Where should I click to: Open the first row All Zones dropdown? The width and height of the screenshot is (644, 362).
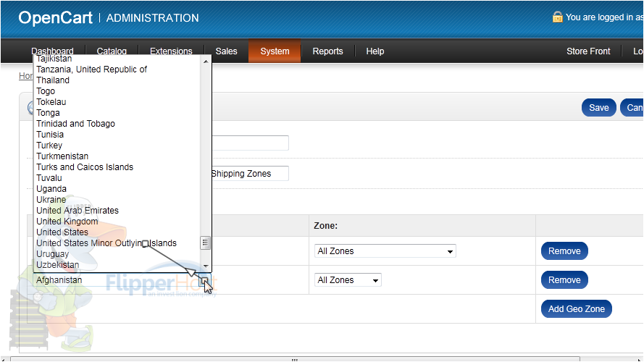tap(385, 251)
